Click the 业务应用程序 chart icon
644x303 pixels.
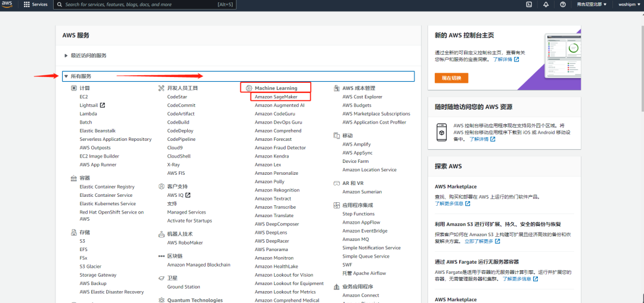tap(336, 286)
